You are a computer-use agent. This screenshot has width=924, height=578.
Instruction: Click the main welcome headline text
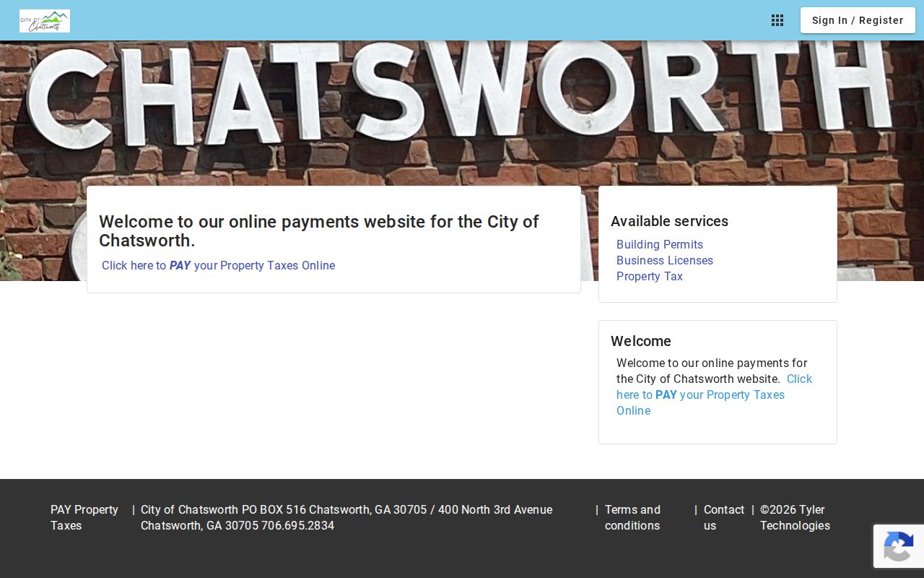(319, 230)
